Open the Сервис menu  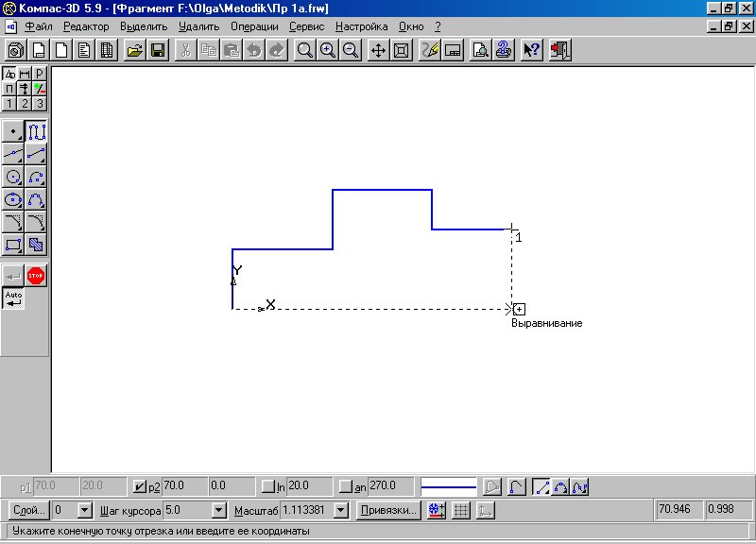pos(306,26)
